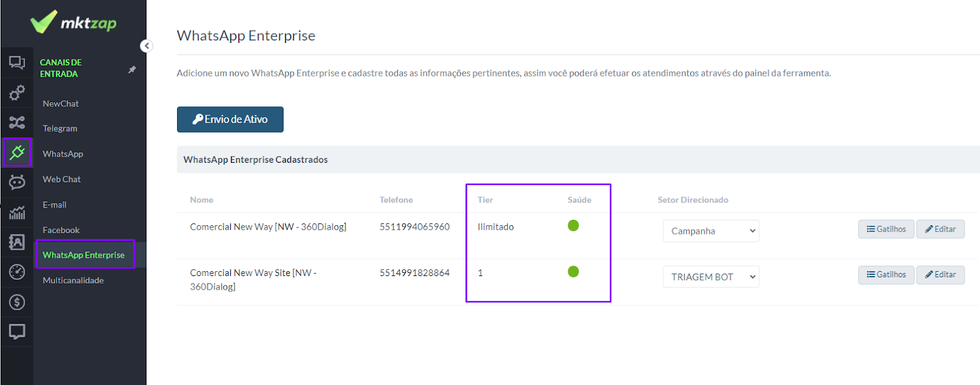This screenshot has width=980, height=385.
Task: Click the WhatsApp Enterprise page title
Action: pyautogui.click(x=246, y=36)
